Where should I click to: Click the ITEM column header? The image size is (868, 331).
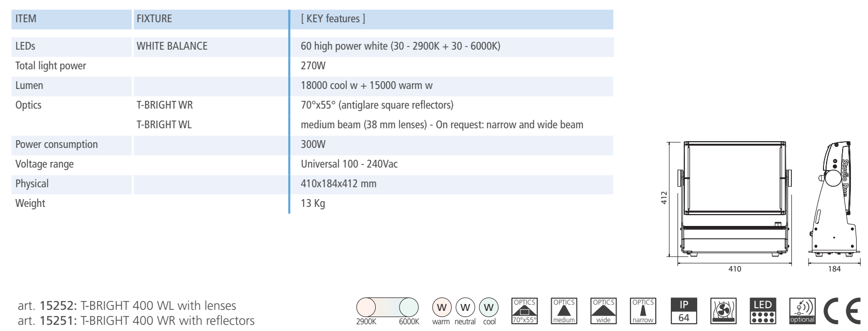pos(26,19)
